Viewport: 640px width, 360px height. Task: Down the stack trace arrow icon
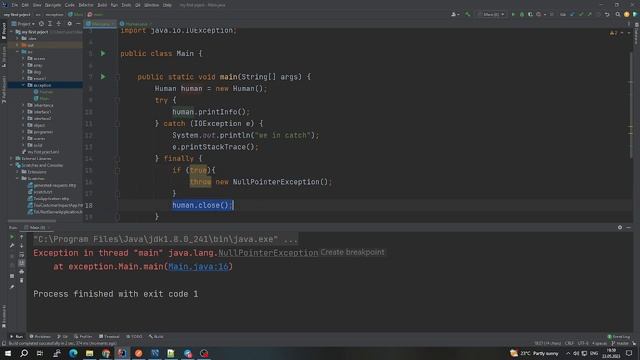22,245
